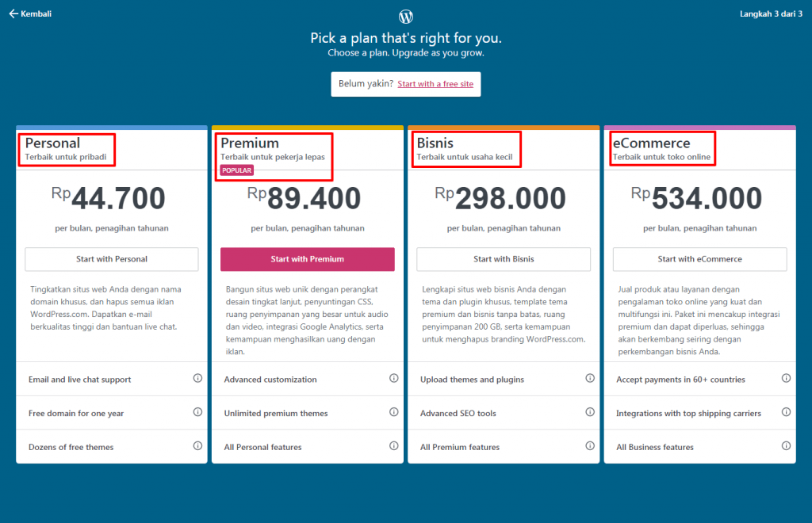812x523 pixels.
Task: Show info for Accept payments in 60+ countries
Action: coord(786,379)
